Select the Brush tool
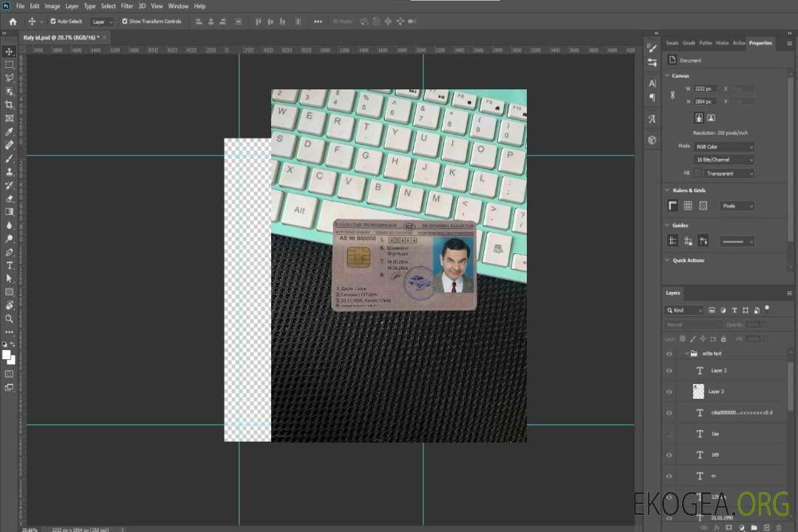The height and width of the screenshot is (532, 798). click(9, 158)
